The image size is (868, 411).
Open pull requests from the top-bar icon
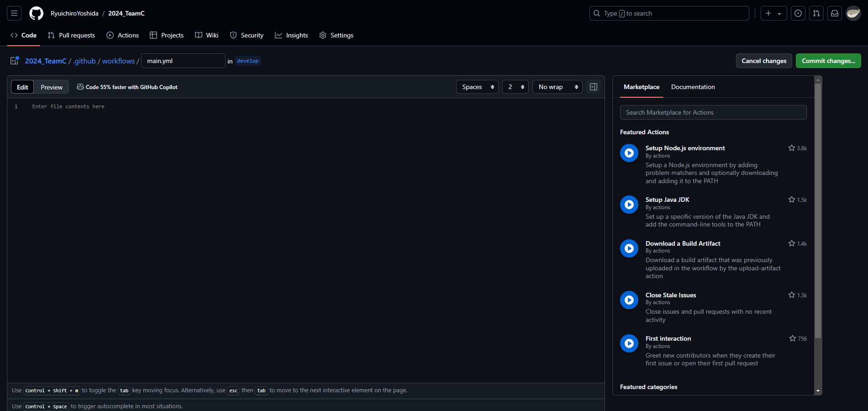(816, 13)
